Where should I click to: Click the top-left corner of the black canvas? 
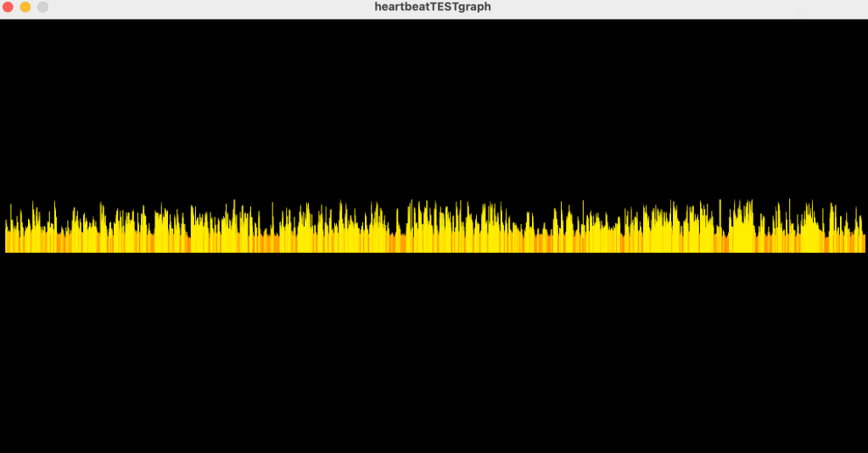[x=3, y=23]
